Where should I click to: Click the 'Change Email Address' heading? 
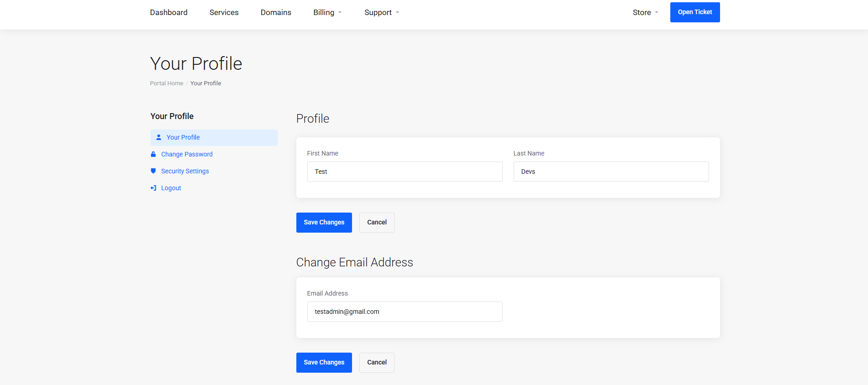[x=355, y=262]
